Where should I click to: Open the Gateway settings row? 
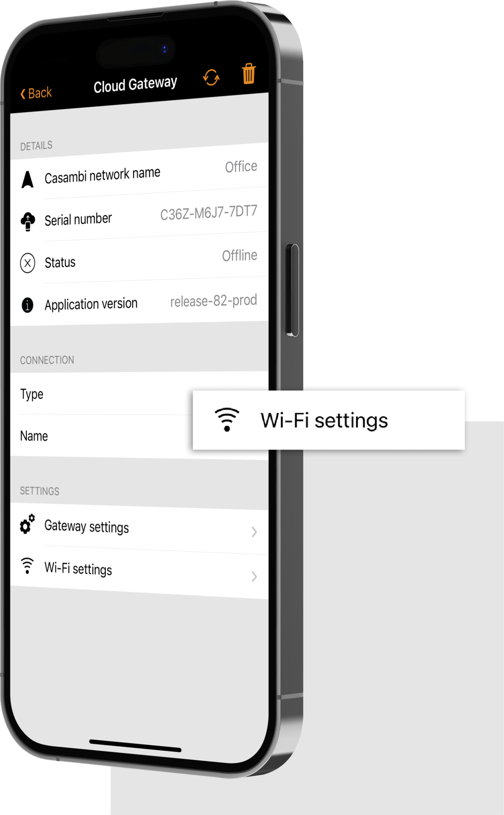coord(140,528)
